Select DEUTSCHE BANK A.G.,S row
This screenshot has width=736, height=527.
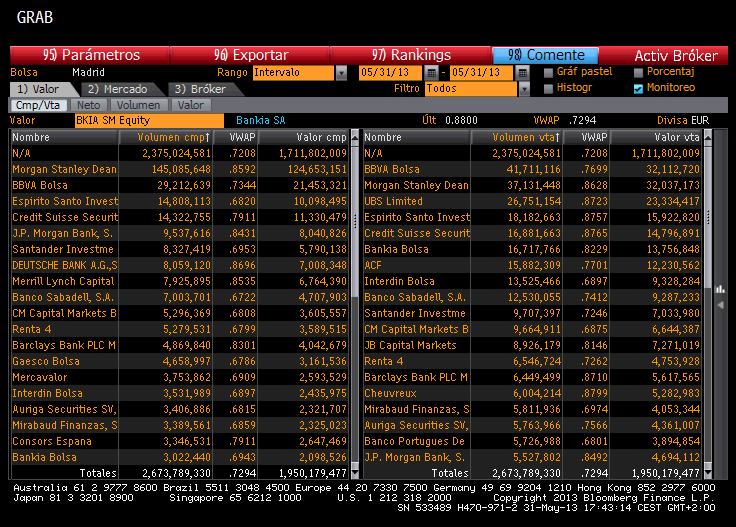point(180,265)
